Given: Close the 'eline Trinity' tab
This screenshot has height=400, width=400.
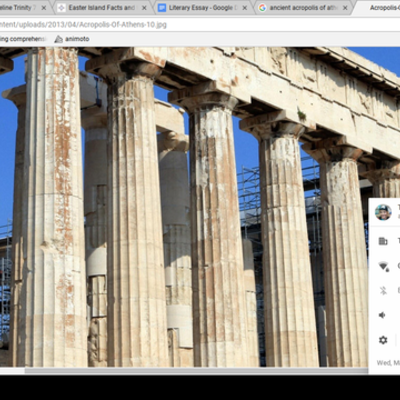Looking at the screenshot, I should coord(44,8).
